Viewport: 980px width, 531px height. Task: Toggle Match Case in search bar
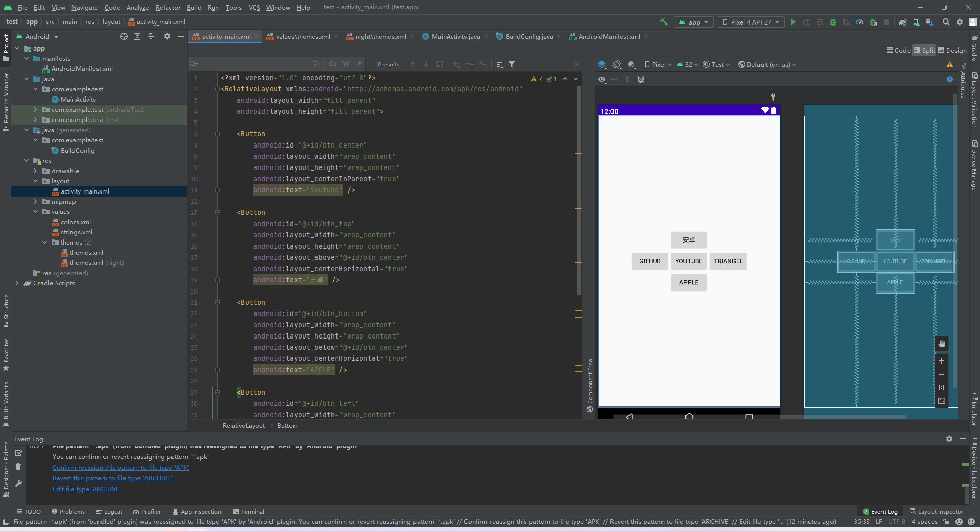click(333, 64)
